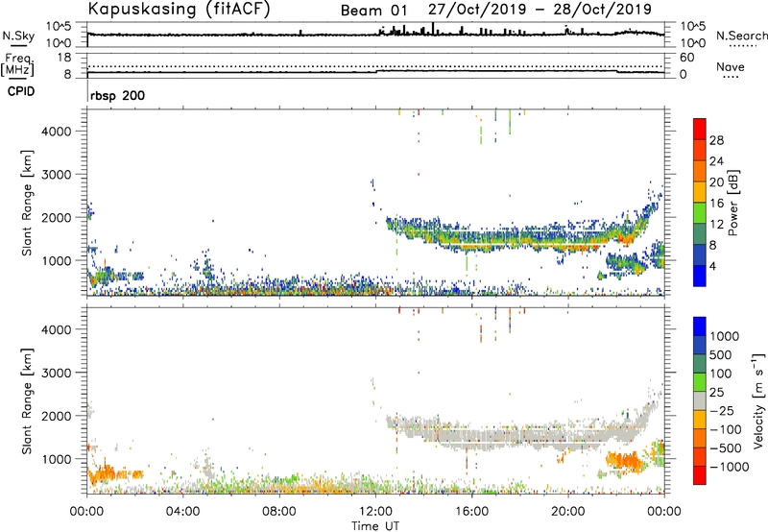The height and width of the screenshot is (532, 768).
Task: Click the grey velocity band near 16:00 UT
Action: [x=472, y=436]
